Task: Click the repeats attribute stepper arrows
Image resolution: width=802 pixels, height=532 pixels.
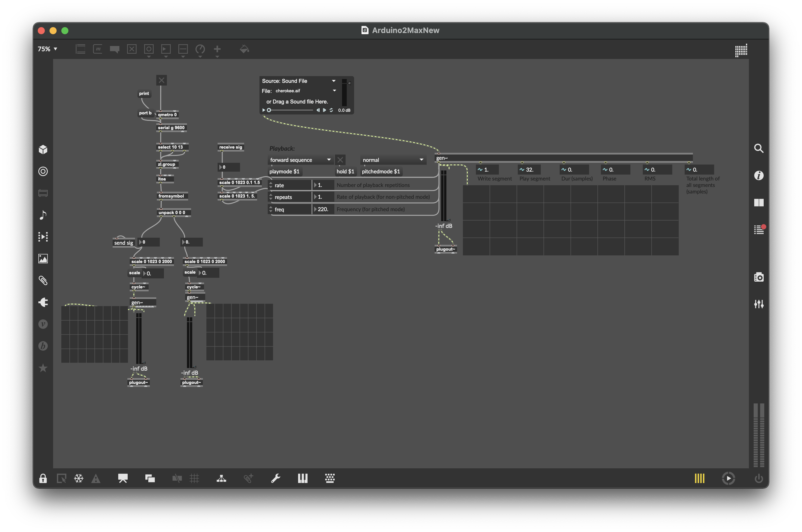Action: tap(271, 197)
